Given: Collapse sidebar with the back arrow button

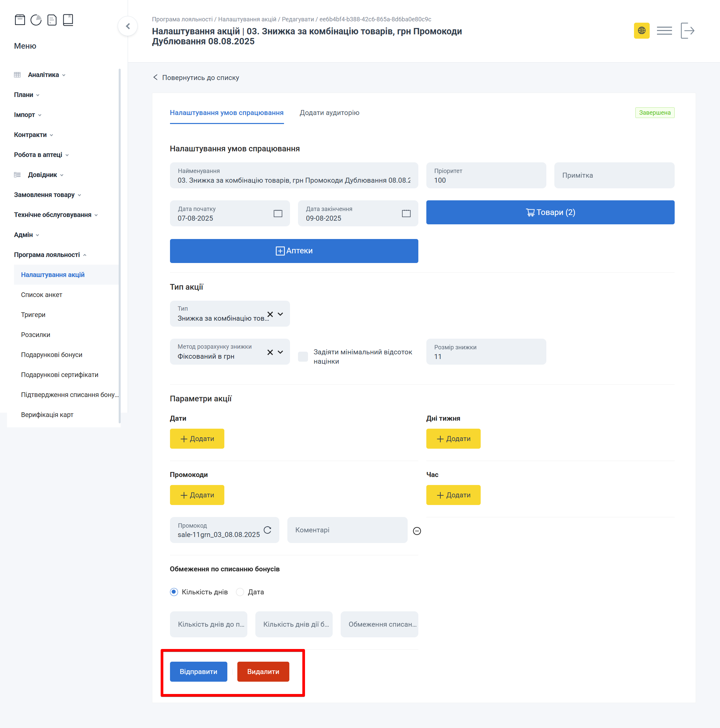Looking at the screenshot, I should [128, 26].
